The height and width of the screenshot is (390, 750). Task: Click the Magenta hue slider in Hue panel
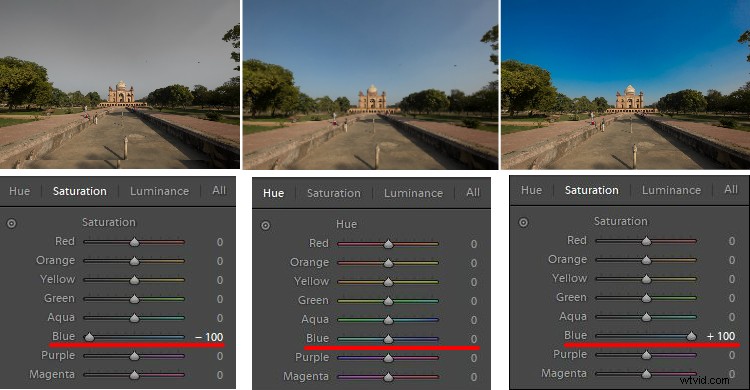pyautogui.click(x=388, y=377)
